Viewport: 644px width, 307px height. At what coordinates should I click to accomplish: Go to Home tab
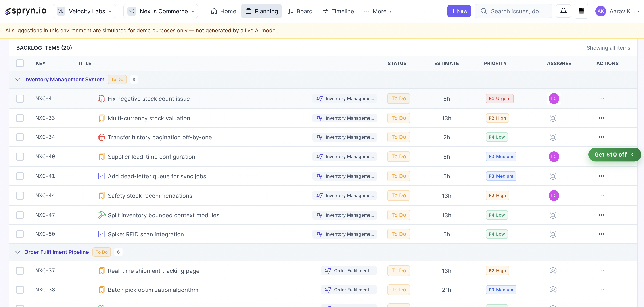(224, 11)
